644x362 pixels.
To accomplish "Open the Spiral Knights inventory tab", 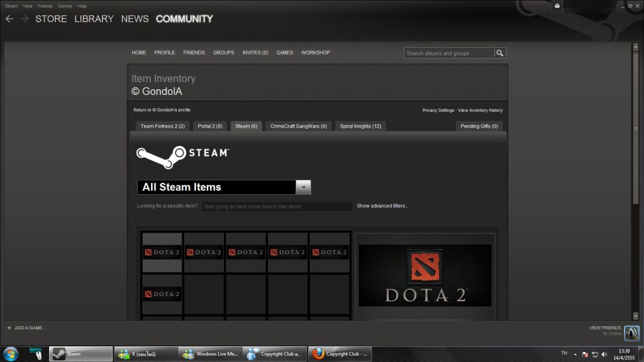I will coord(360,126).
